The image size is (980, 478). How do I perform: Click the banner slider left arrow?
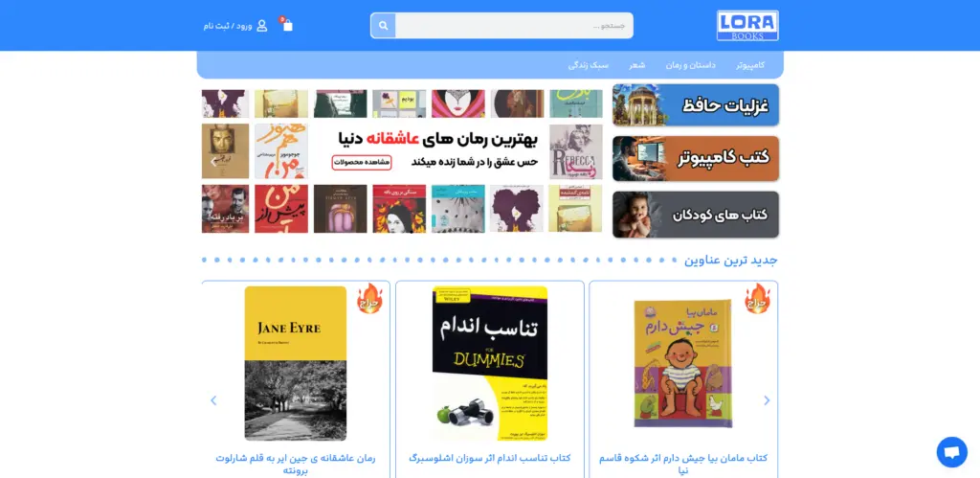point(213,162)
